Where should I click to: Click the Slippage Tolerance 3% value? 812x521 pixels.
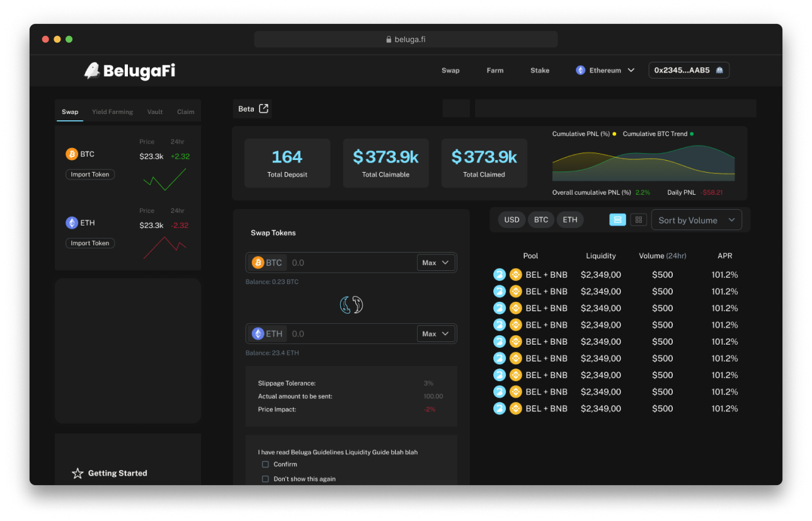click(428, 383)
